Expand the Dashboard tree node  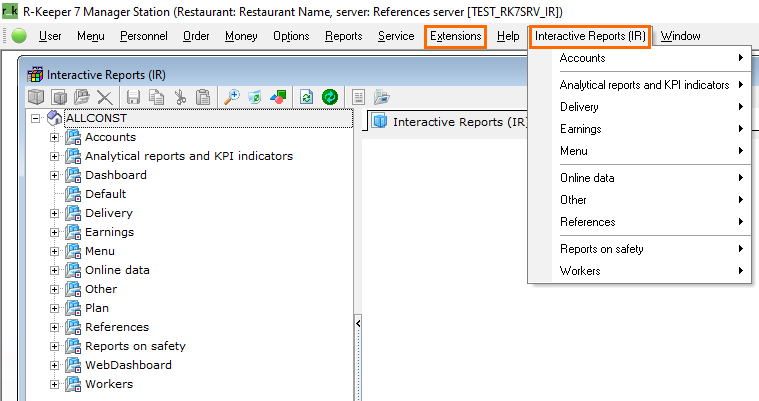[x=54, y=175]
